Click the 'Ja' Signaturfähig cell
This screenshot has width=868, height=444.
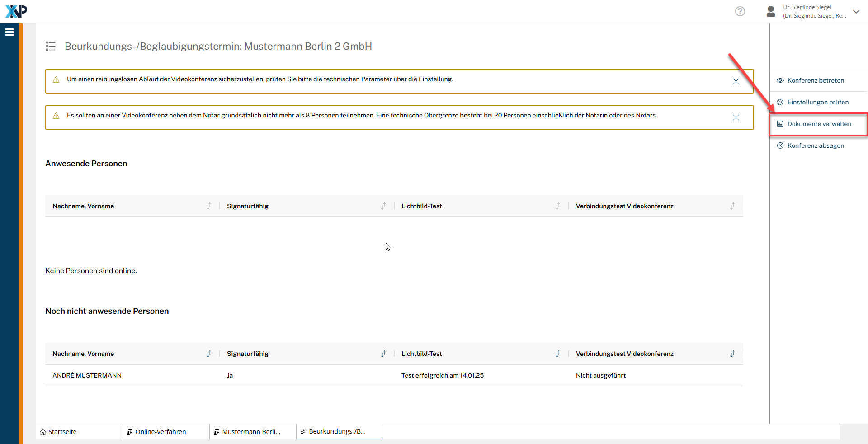(230, 375)
